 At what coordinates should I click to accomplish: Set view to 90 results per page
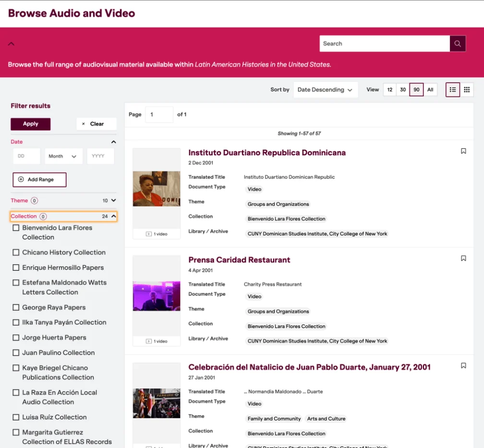pyautogui.click(x=416, y=89)
